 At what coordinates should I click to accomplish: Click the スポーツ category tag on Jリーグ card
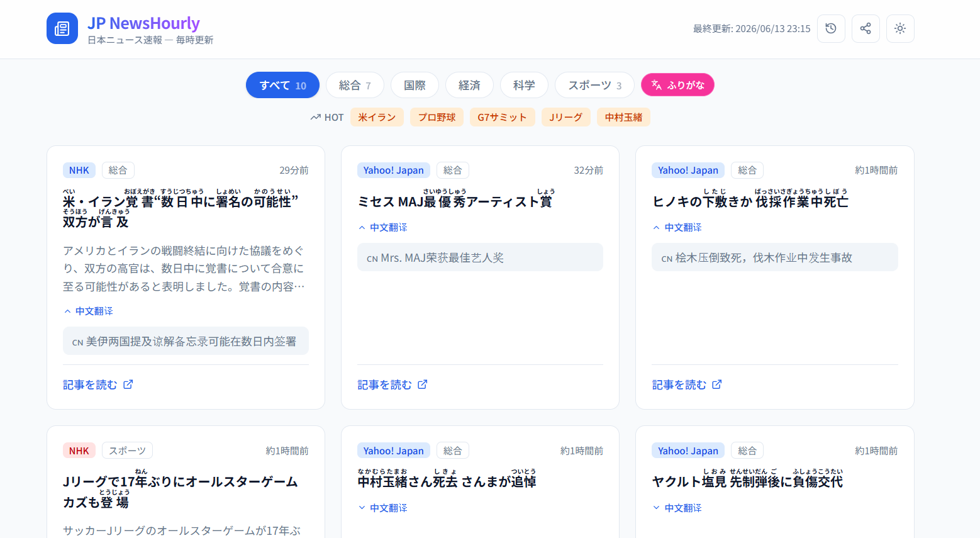127,451
